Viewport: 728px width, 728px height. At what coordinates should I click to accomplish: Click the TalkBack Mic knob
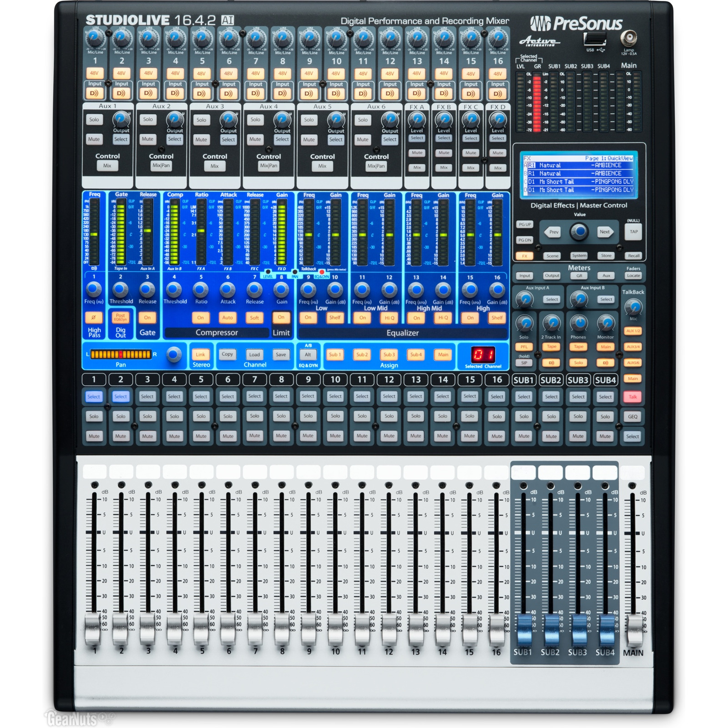(x=633, y=307)
